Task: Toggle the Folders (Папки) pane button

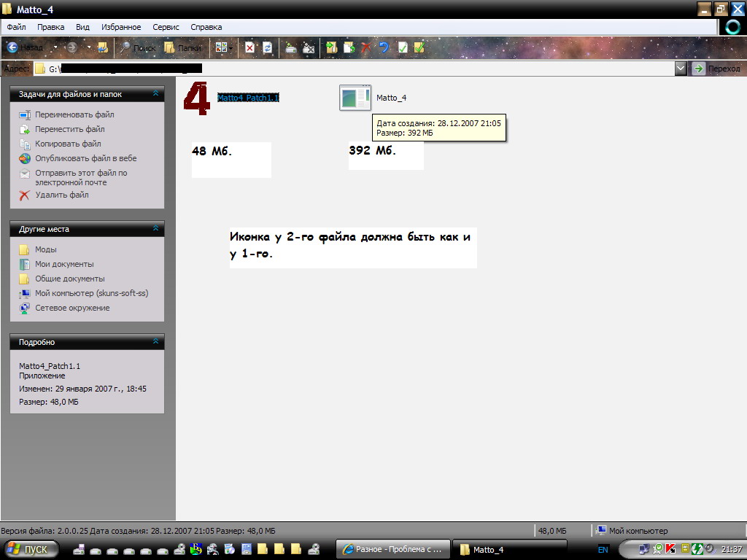Action: pyautogui.click(x=182, y=47)
